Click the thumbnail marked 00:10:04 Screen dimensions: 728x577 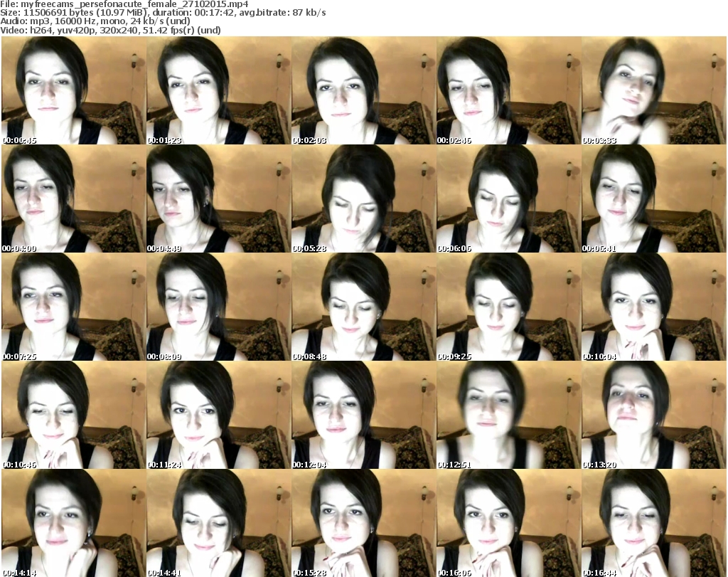pos(654,307)
